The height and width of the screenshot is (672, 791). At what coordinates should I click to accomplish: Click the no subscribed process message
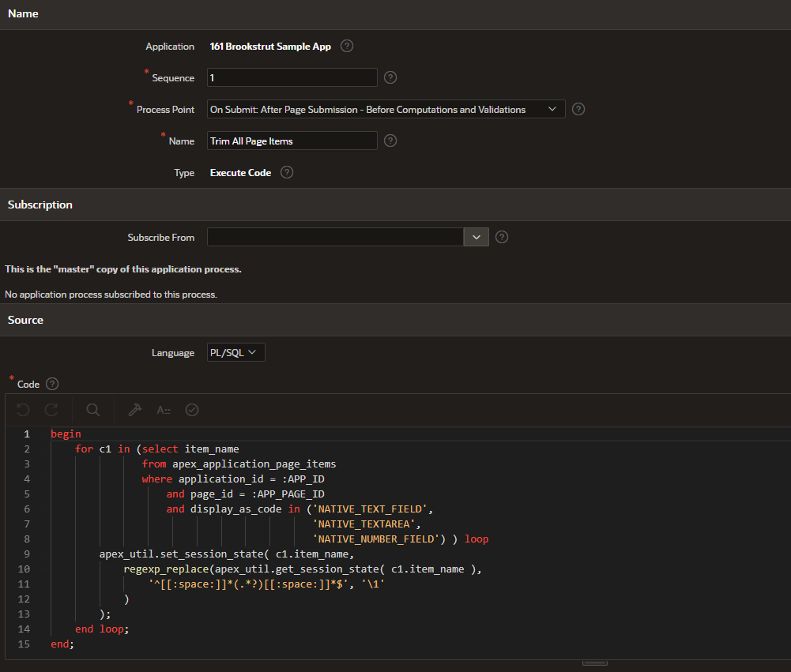(111, 295)
